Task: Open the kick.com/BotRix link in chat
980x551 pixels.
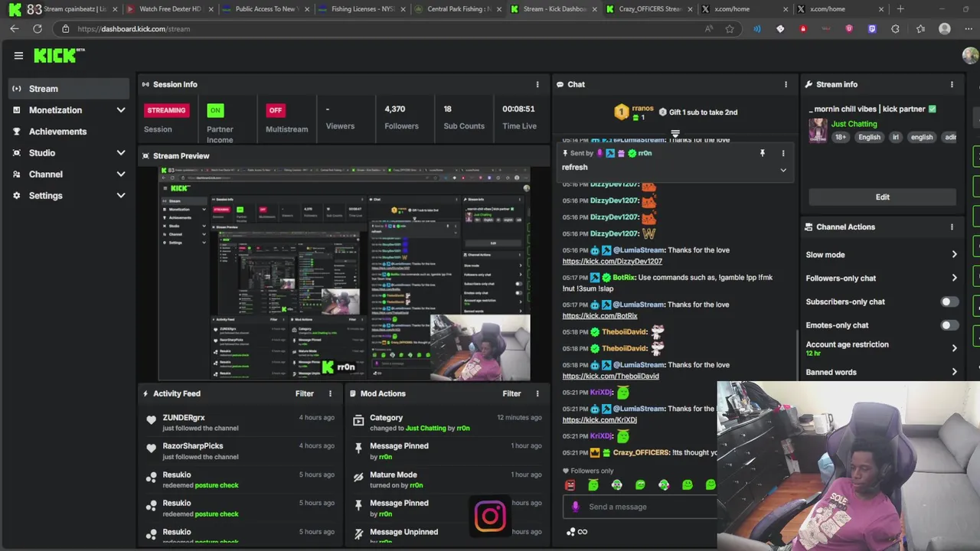Action: click(x=599, y=316)
